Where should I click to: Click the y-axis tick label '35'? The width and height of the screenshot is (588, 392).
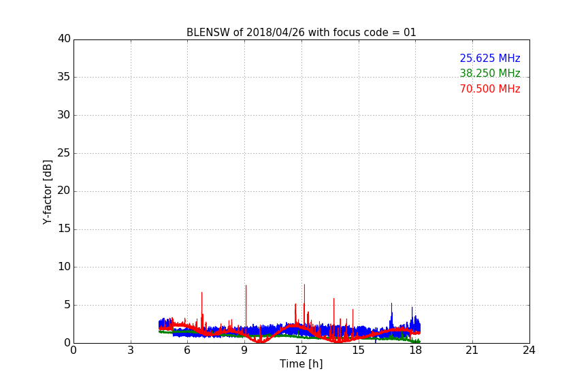pyautogui.click(x=64, y=77)
